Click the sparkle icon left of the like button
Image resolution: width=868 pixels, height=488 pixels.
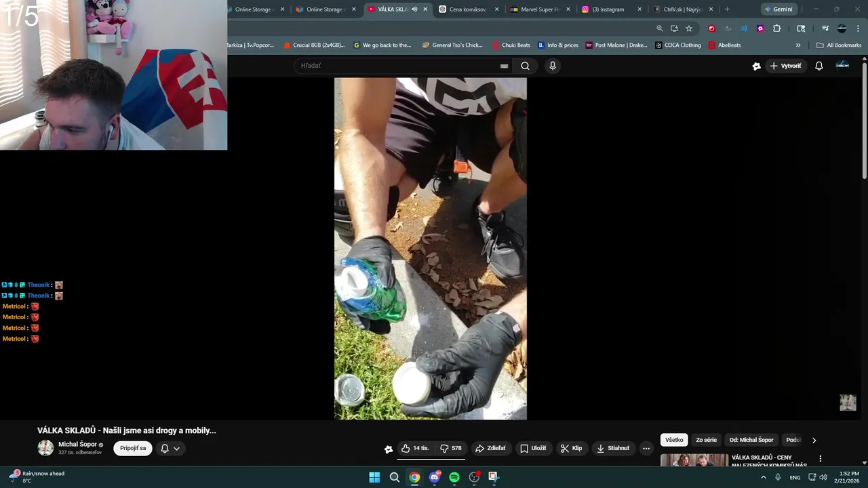pos(389,449)
